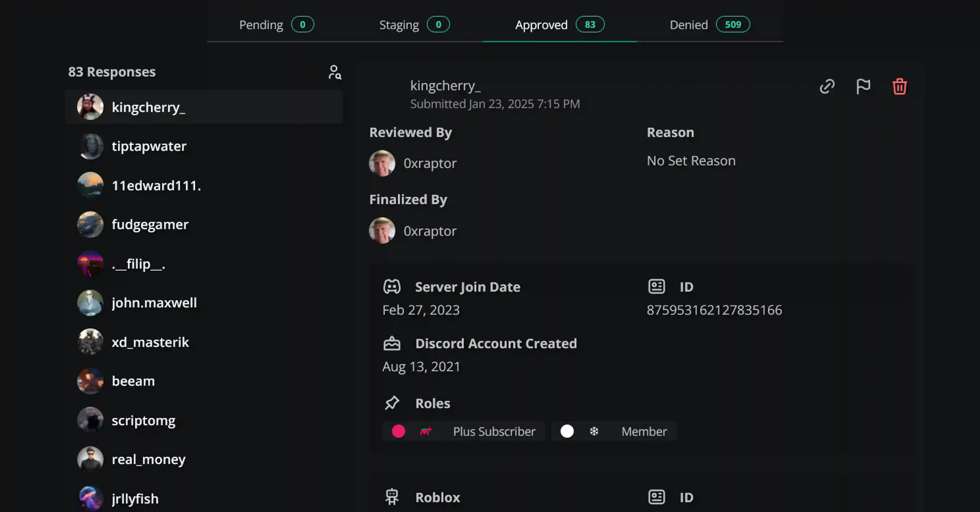This screenshot has height=512, width=980.
Task: Copy link to kingcherry_ response
Action: [827, 87]
